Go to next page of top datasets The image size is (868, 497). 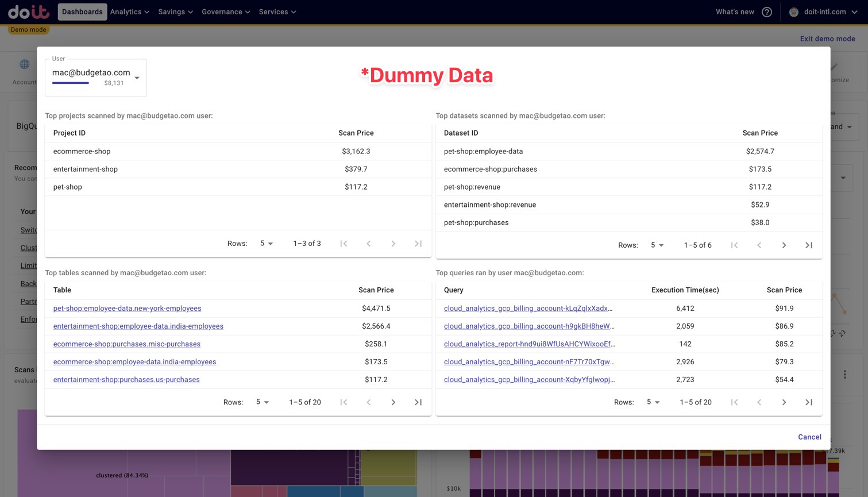tap(784, 245)
